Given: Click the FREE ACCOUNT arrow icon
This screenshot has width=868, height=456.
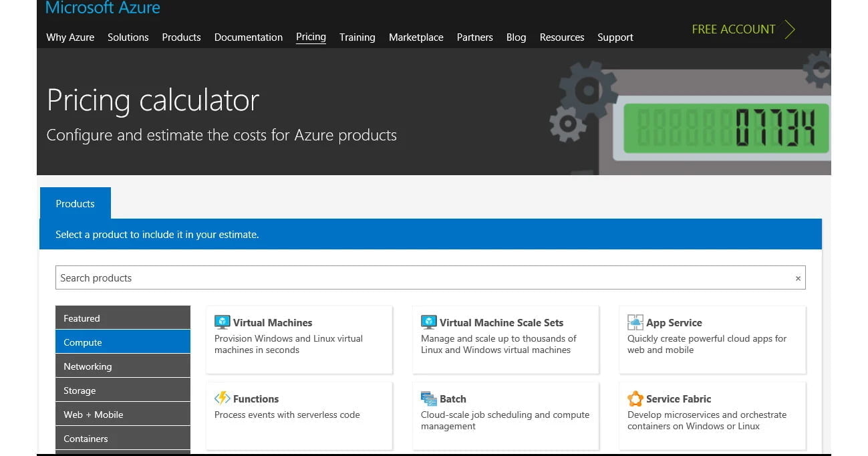Looking at the screenshot, I should pos(788,29).
